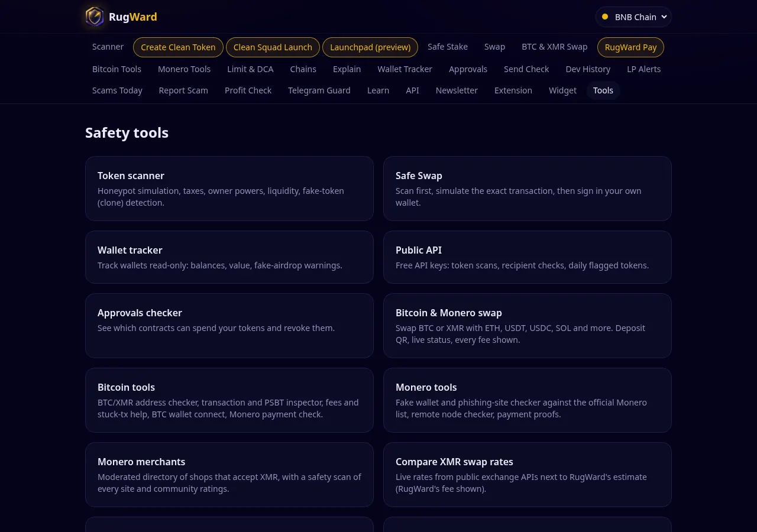Screen dimensions: 757x532
Task: Go to the Explain page
Action: [347, 69]
